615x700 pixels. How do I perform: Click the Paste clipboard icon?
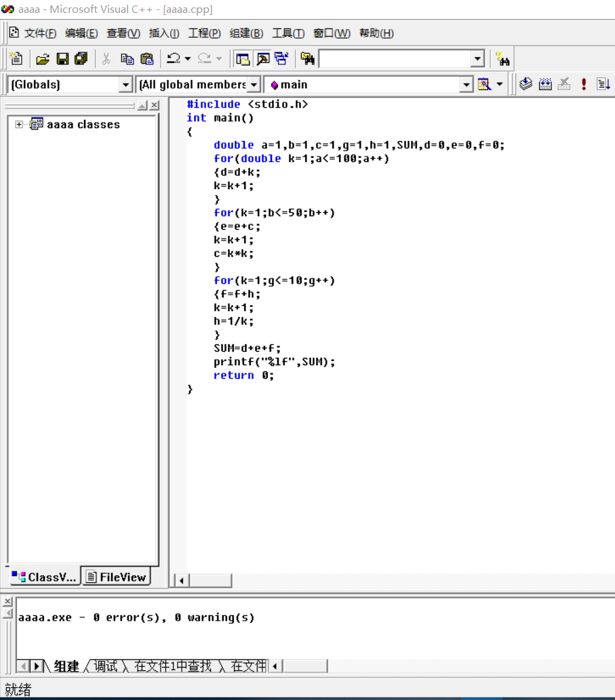(x=147, y=59)
